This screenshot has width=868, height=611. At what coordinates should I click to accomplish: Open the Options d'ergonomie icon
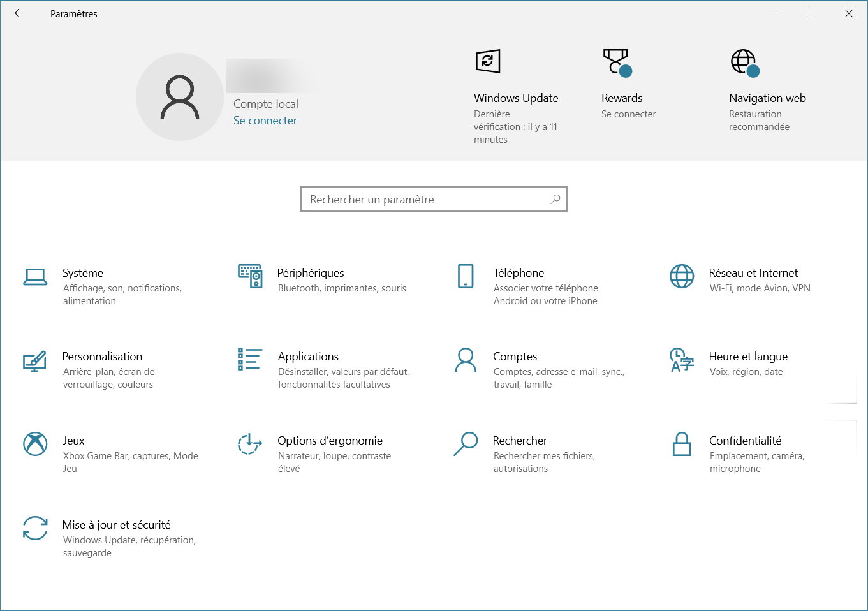coord(250,444)
